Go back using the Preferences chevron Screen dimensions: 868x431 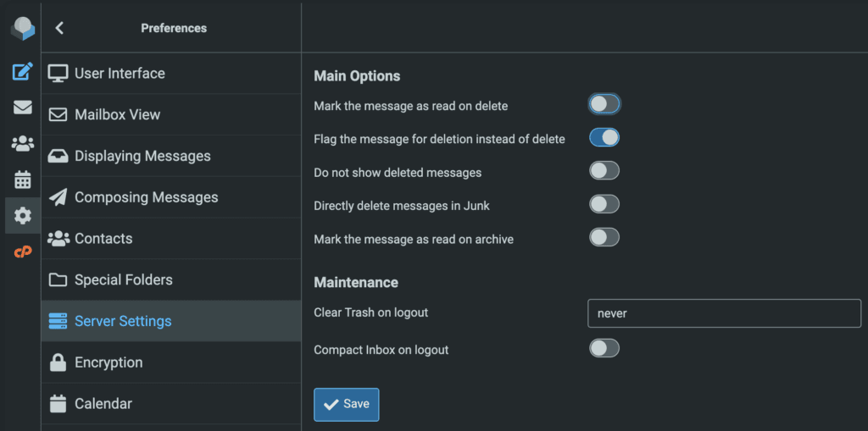point(60,28)
